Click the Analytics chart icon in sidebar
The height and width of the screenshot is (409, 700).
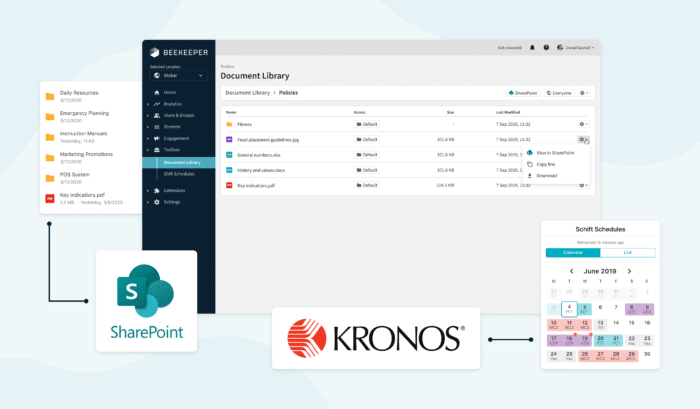click(x=156, y=103)
